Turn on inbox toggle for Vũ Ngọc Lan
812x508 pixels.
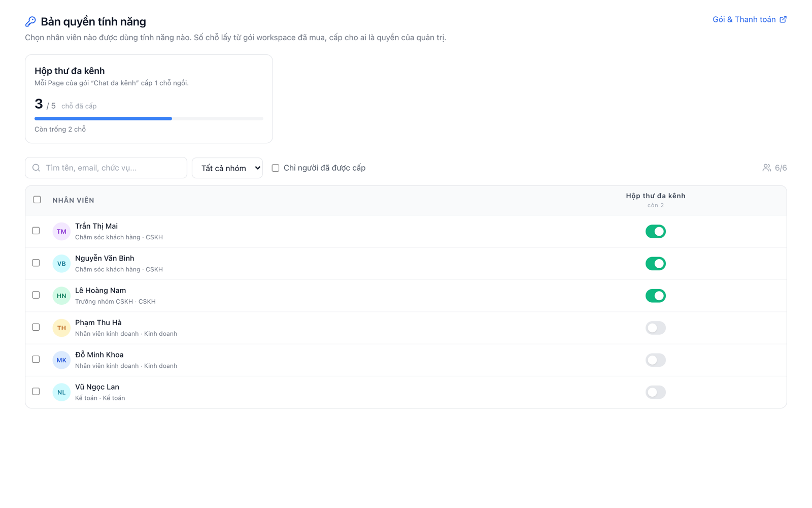click(x=655, y=392)
